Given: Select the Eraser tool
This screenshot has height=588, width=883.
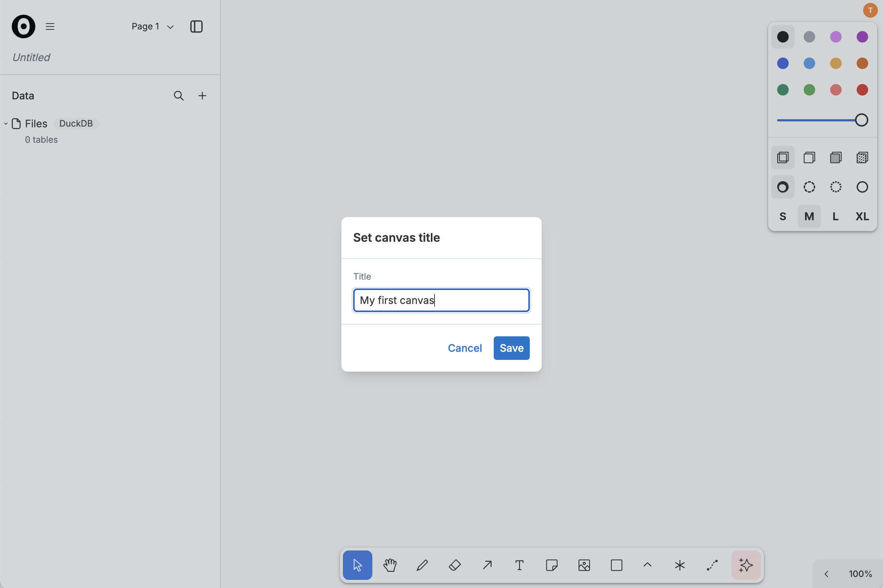Looking at the screenshot, I should (x=454, y=565).
